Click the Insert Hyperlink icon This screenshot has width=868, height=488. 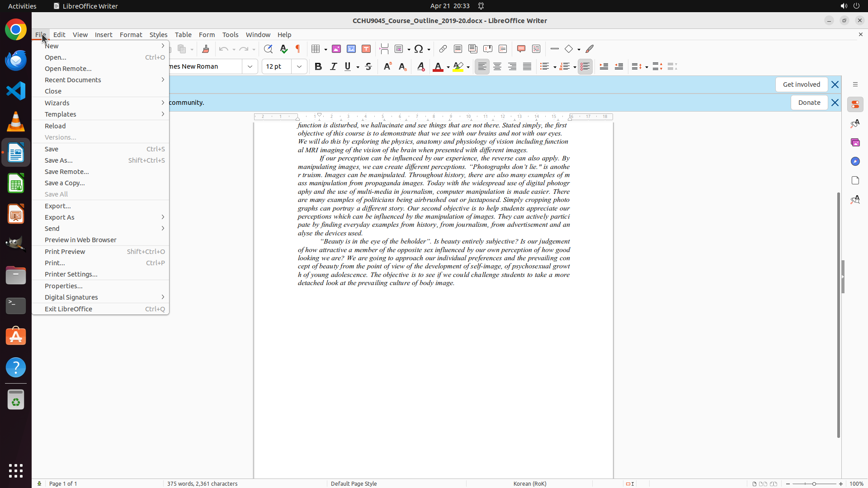443,49
